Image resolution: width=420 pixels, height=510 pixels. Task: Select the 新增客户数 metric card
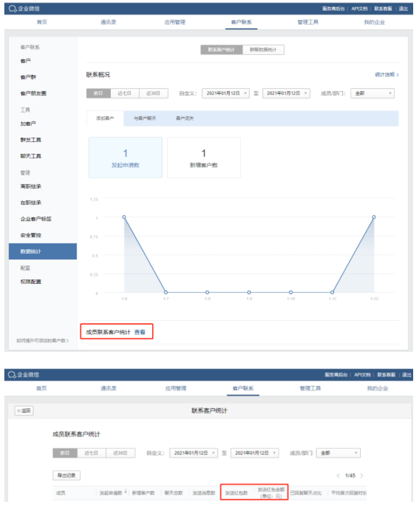204,158
